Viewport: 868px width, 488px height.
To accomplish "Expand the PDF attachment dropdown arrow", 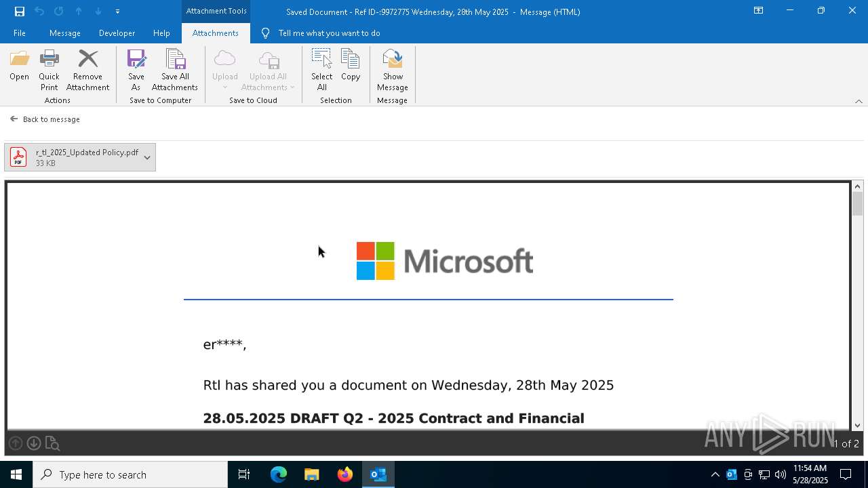I will (x=147, y=157).
